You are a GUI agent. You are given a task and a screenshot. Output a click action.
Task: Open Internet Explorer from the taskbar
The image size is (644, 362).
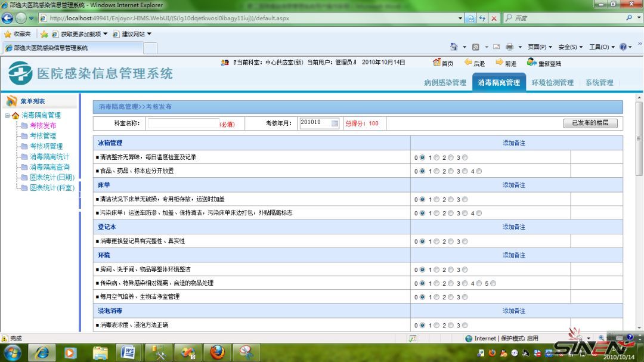(42, 352)
